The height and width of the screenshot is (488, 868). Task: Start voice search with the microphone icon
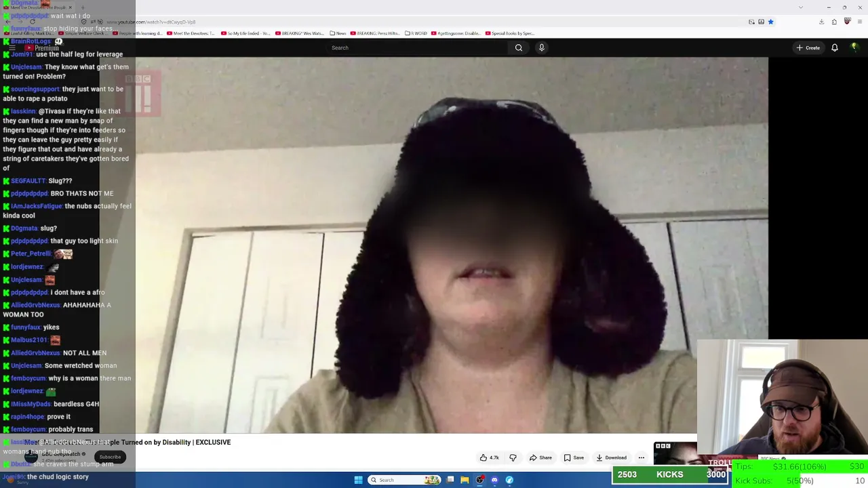click(541, 47)
